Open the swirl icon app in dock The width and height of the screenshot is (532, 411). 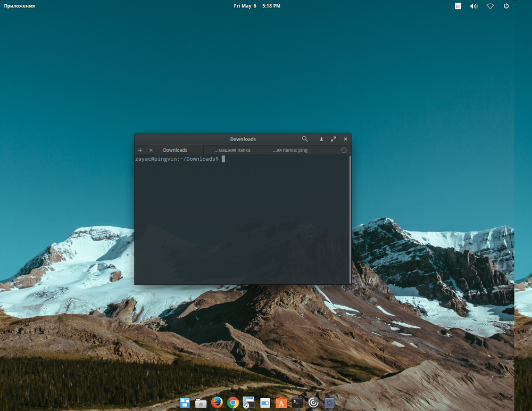tap(313, 403)
